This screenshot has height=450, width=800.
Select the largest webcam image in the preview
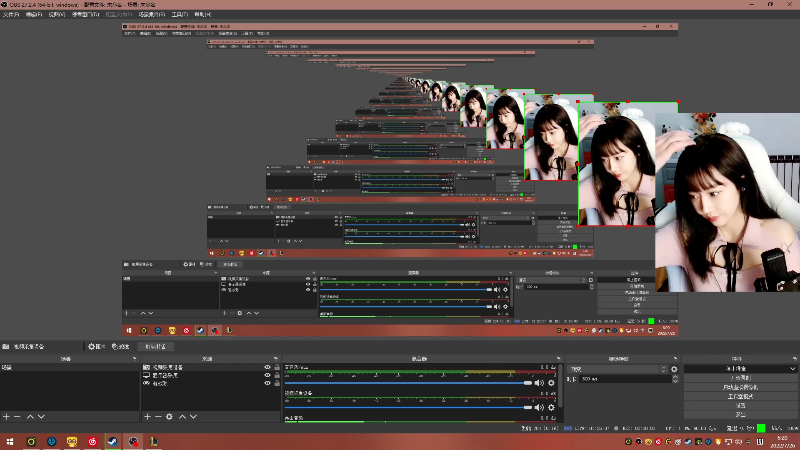[728, 203]
